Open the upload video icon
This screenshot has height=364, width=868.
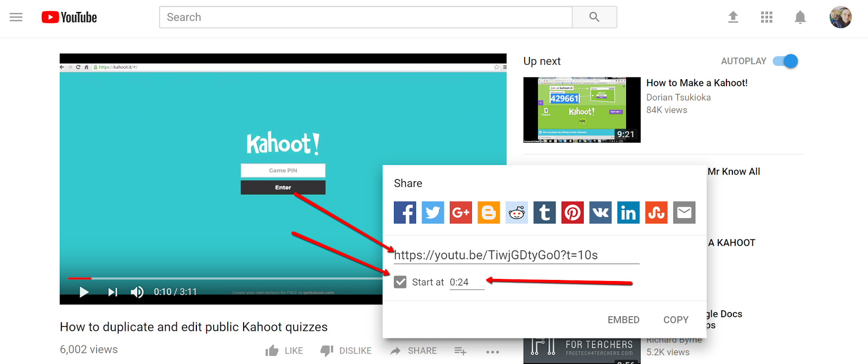pos(733,17)
